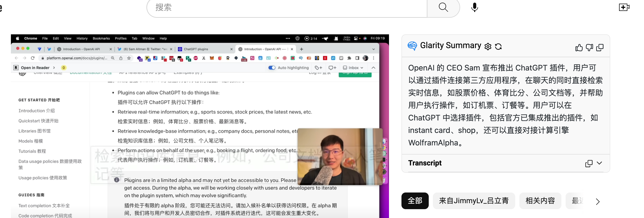Open the AdBlock Plus ABP extension
This screenshot has height=218, width=644.
click(196, 58)
